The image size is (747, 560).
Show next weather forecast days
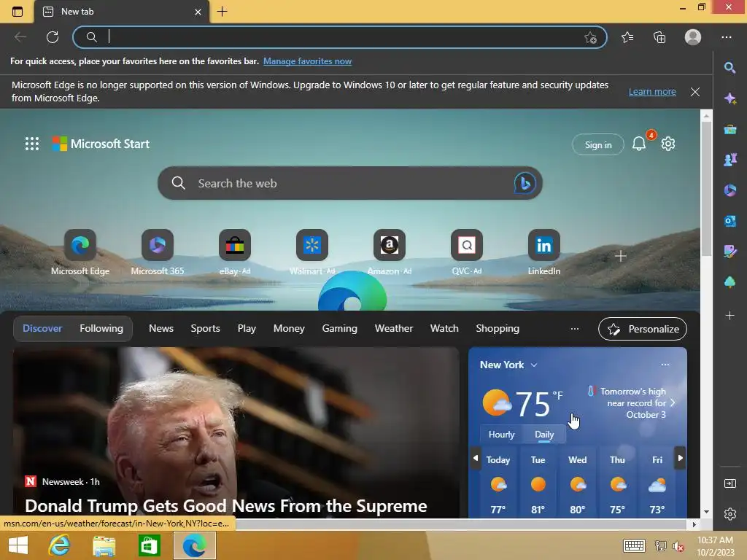coord(681,458)
